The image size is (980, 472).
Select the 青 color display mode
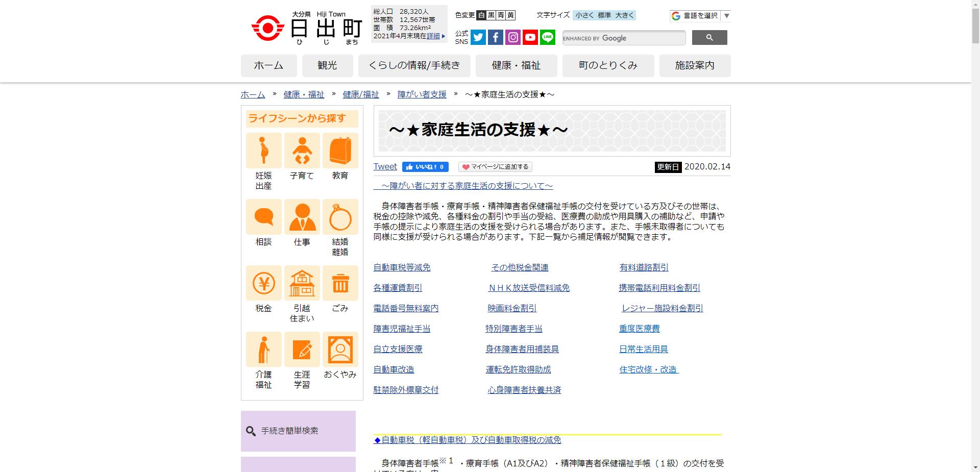500,15
